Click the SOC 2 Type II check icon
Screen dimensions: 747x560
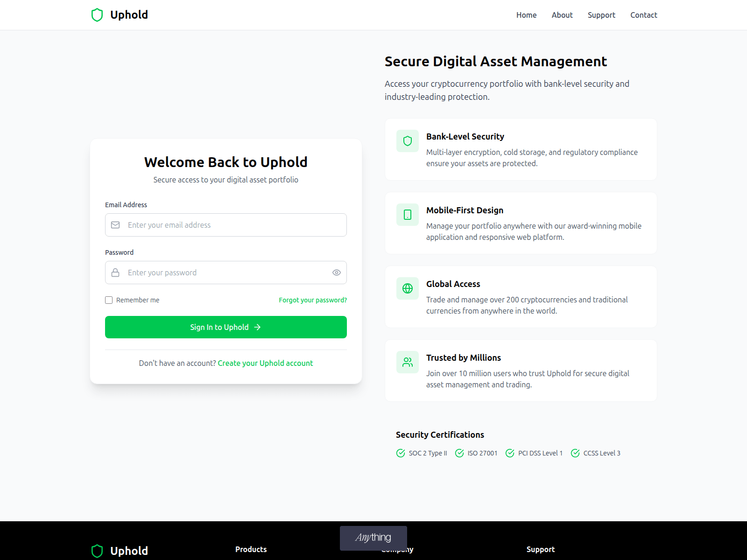pyautogui.click(x=401, y=453)
